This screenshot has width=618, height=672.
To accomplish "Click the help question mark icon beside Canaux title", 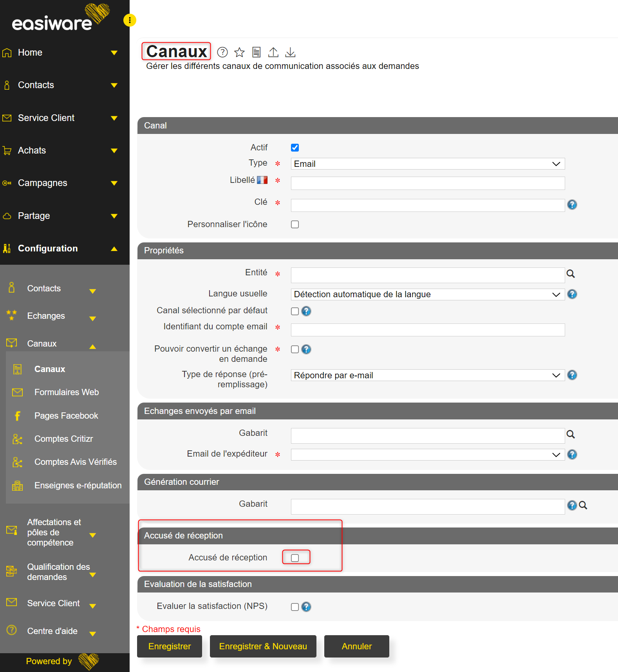I will pyautogui.click(x=222, y=52).
